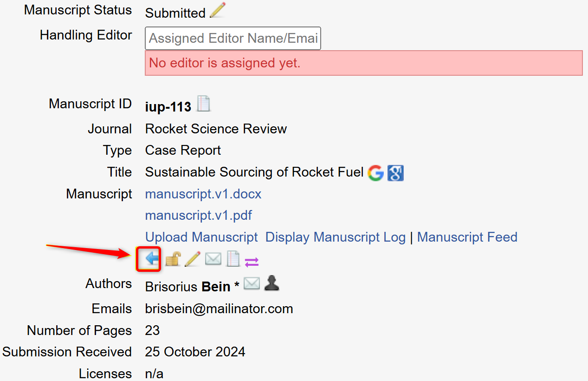
Task: Search the title with the Google icon
Action: click(375, 173)
